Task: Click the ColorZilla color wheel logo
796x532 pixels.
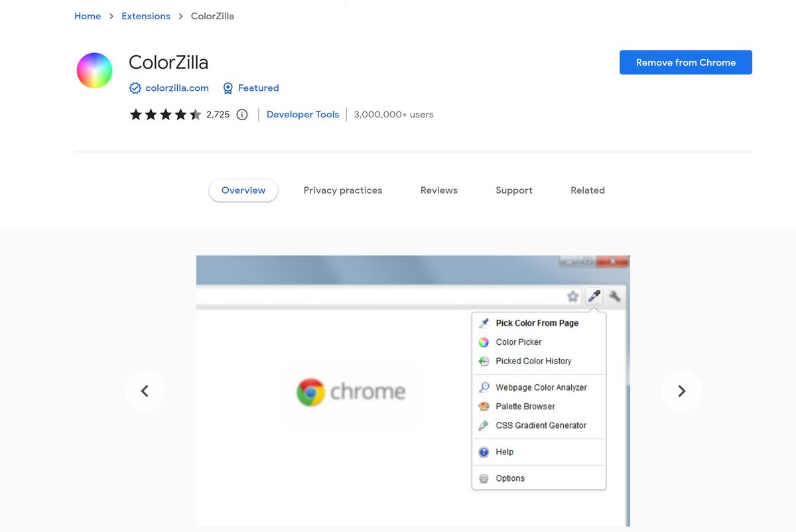Action: (x=94, y=70)
